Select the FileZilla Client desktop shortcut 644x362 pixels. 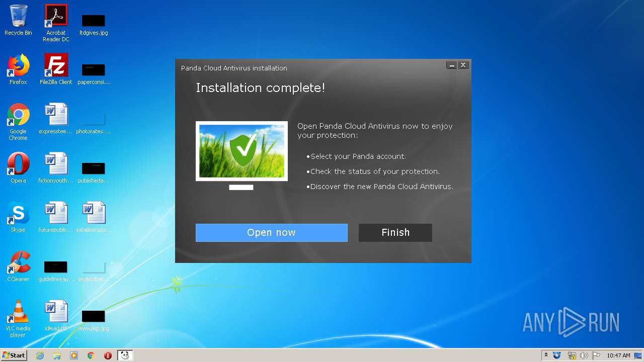[x=56, y=70]
